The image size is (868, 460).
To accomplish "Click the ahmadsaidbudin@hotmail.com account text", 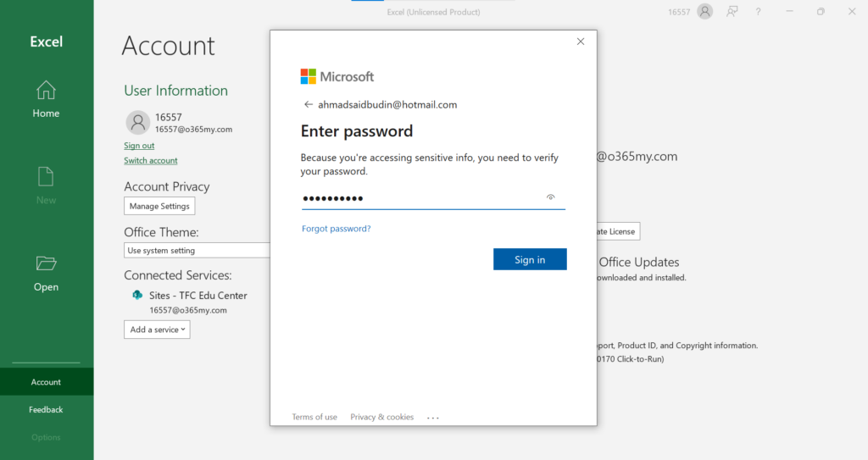I will pos(387,104).
